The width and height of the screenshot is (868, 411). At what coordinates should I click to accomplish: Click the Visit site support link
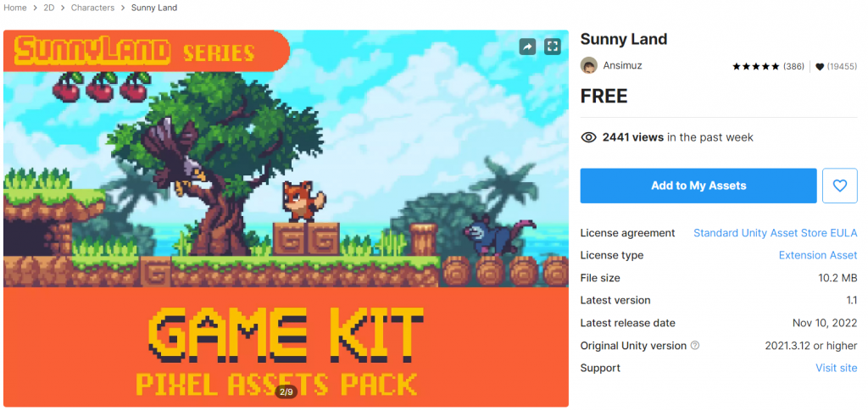coord(836,368)
